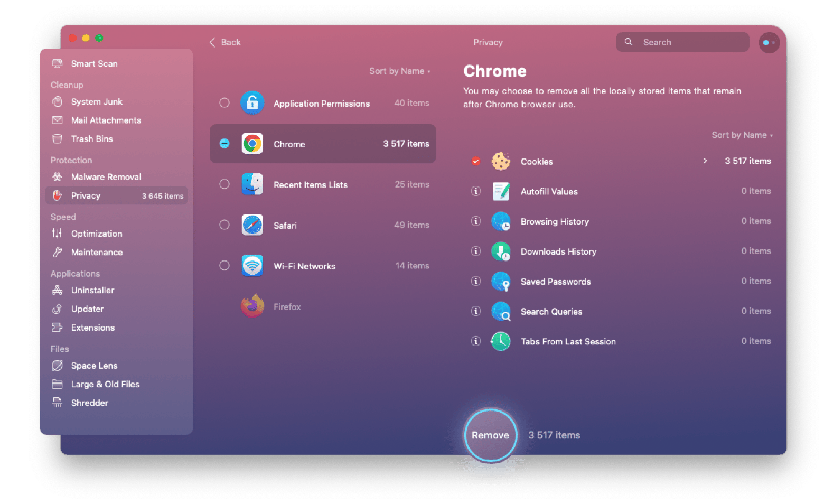824x504 pixels.
Task: Click the Extensions puzzle icon
Action: coord(57,328)
